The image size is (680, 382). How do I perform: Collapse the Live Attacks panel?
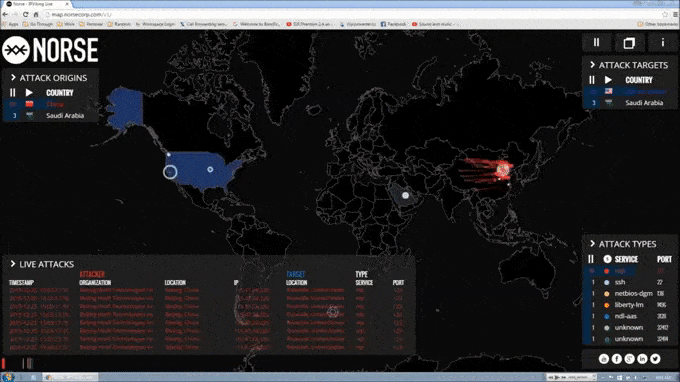click(13, 264)
